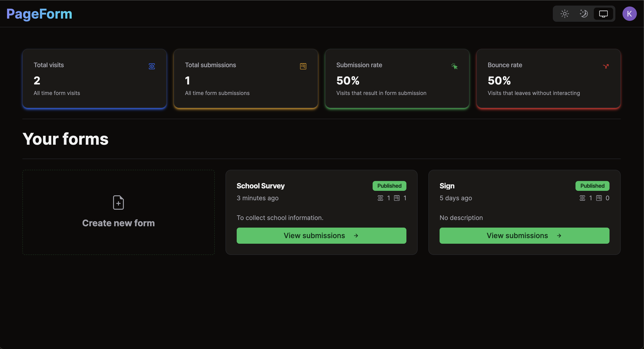644x349 pixels.
Task: Click the PageForm logo
Action: tap(39, 14)
